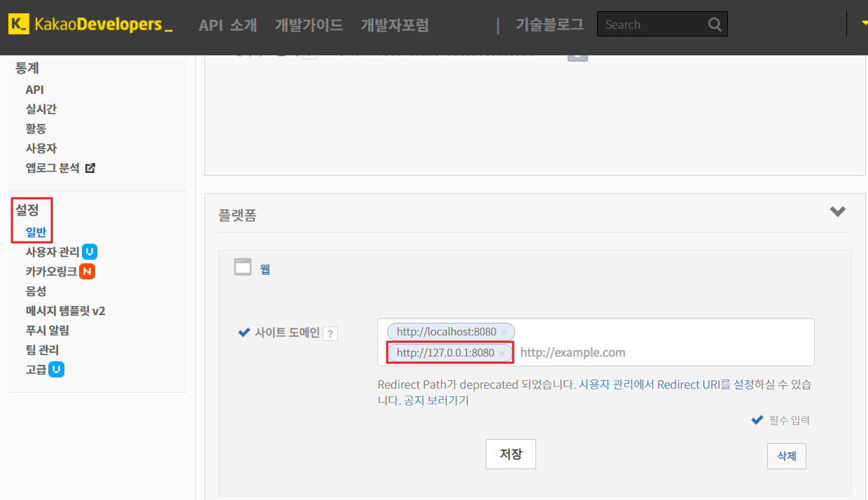Click the search magnifier icon
This screenshot has width=868, height=500.
coord(714,25)
